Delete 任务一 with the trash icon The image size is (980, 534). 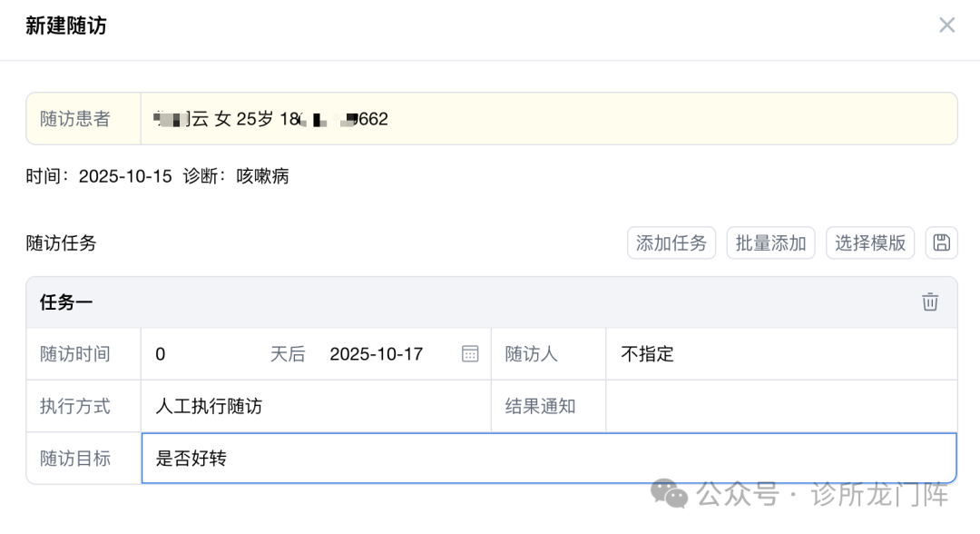click(x=930, y=302)
